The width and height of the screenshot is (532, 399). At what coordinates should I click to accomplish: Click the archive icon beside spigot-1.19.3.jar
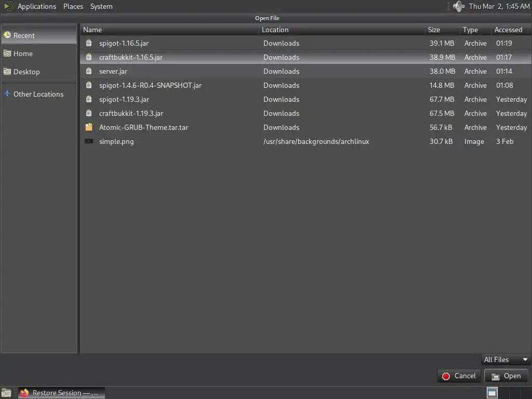click(89, 99)
